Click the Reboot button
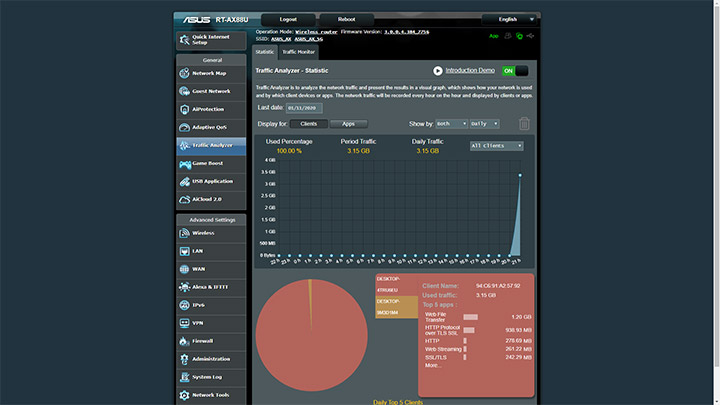 pyautogui.click(x=347, y=19)
